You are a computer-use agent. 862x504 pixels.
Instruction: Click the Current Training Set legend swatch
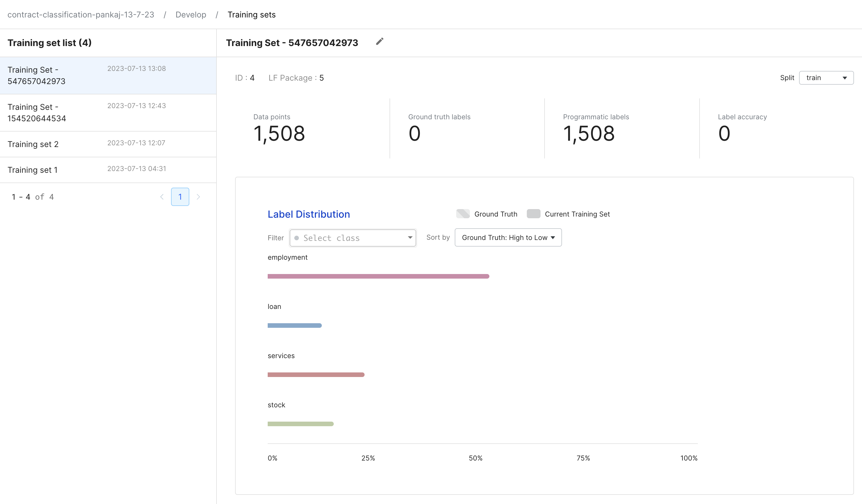coord(533,214)
